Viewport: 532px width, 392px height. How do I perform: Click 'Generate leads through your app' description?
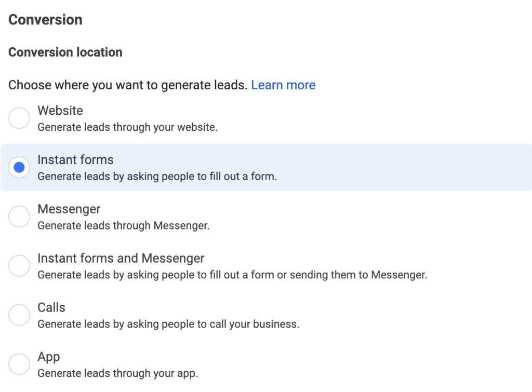pos(117,373)
